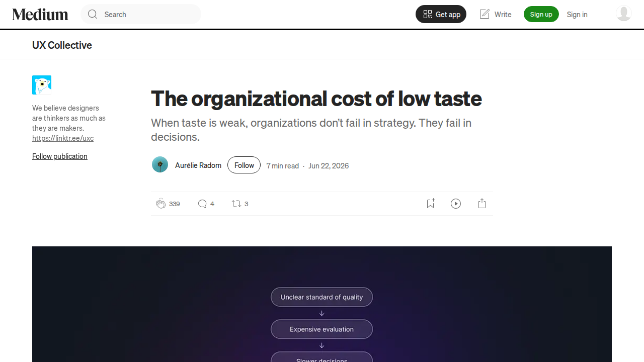Open the share icon menu

click(482, 203)
